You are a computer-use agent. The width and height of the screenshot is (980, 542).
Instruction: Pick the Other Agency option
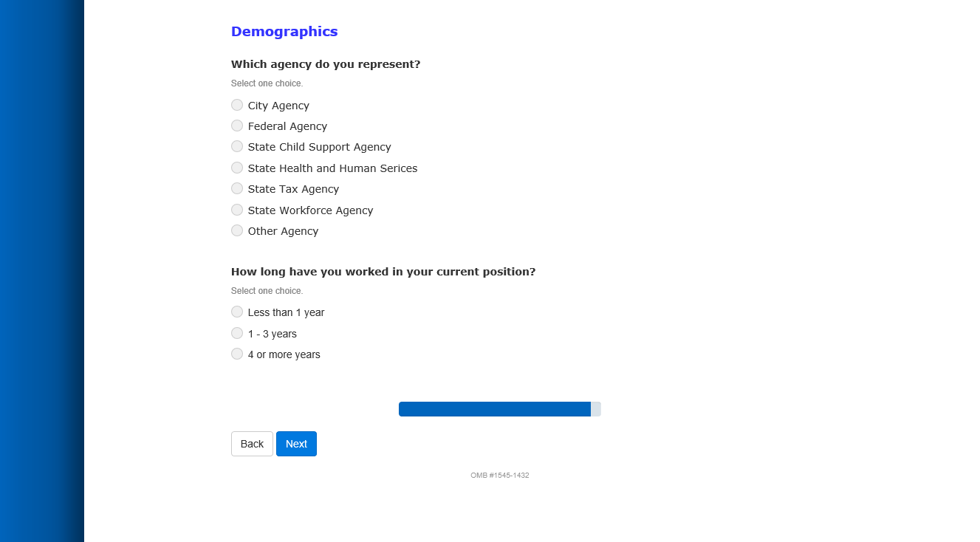[237, 230]
